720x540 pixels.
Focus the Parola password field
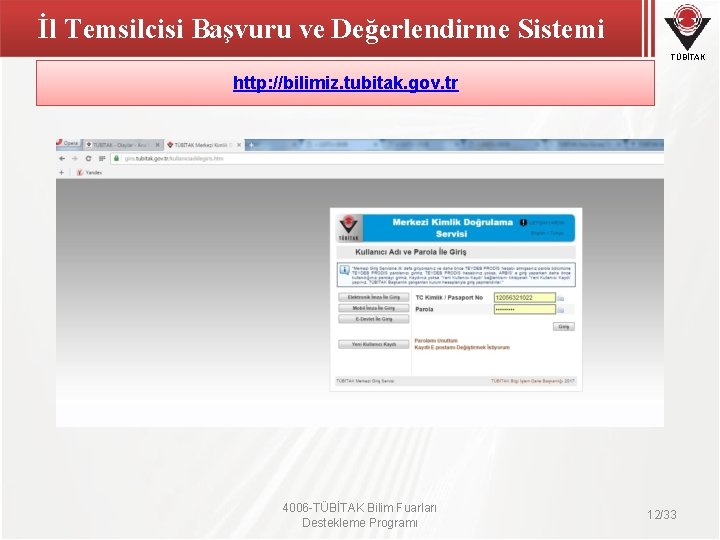(x=525, y=309)
